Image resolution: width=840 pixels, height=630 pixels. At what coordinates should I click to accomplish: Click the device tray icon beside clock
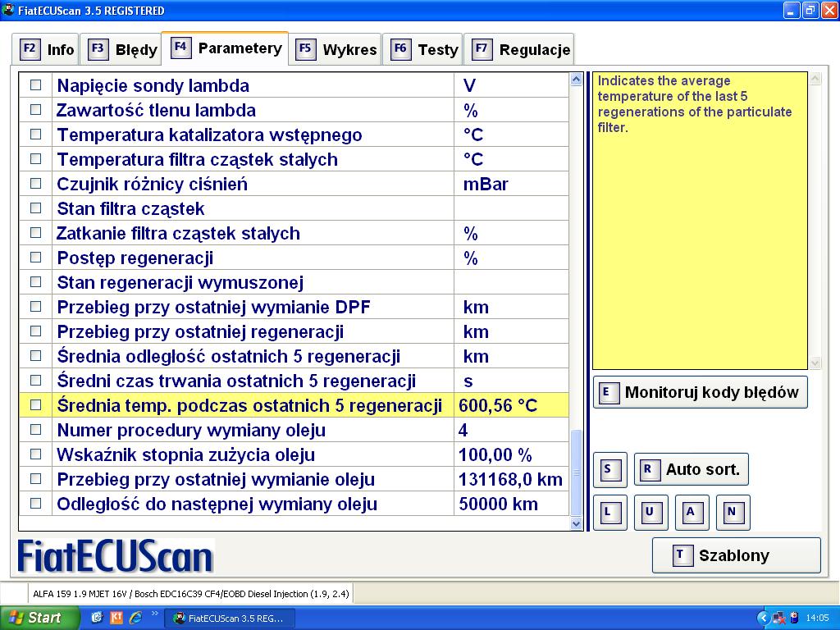tap(794, 619)
